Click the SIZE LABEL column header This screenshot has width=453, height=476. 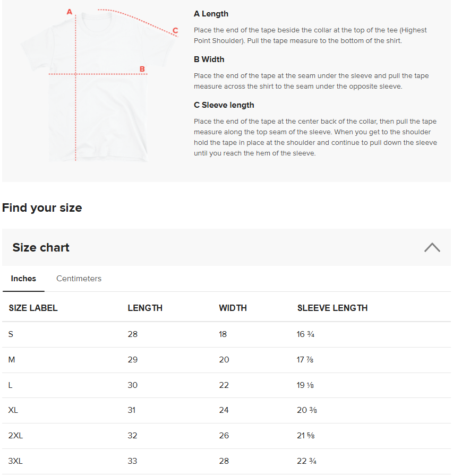33,308
